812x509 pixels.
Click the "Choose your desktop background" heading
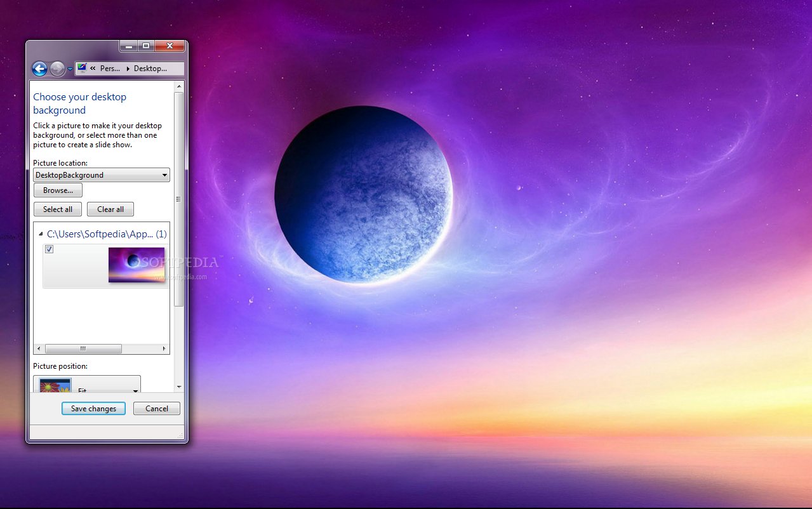pos(80,103)
